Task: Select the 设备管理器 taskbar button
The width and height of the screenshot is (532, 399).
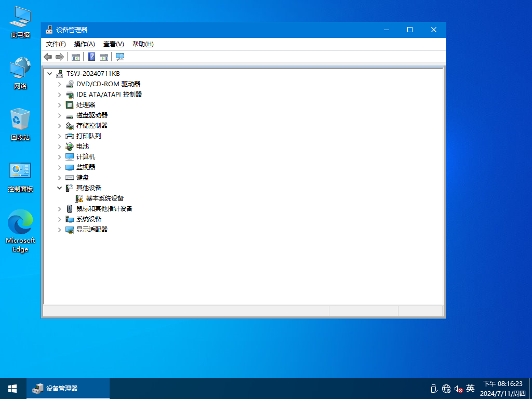Action: [68, 388]
